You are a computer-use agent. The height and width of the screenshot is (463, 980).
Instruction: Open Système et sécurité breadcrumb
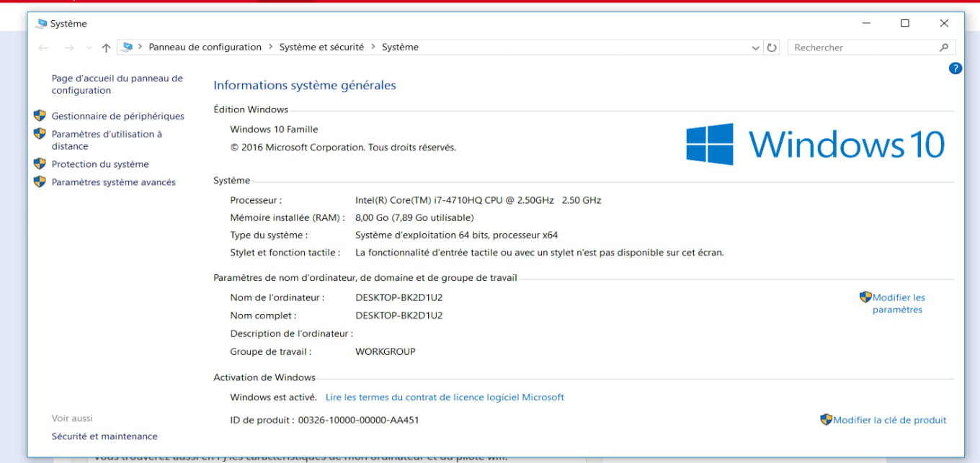click(321, 47)
